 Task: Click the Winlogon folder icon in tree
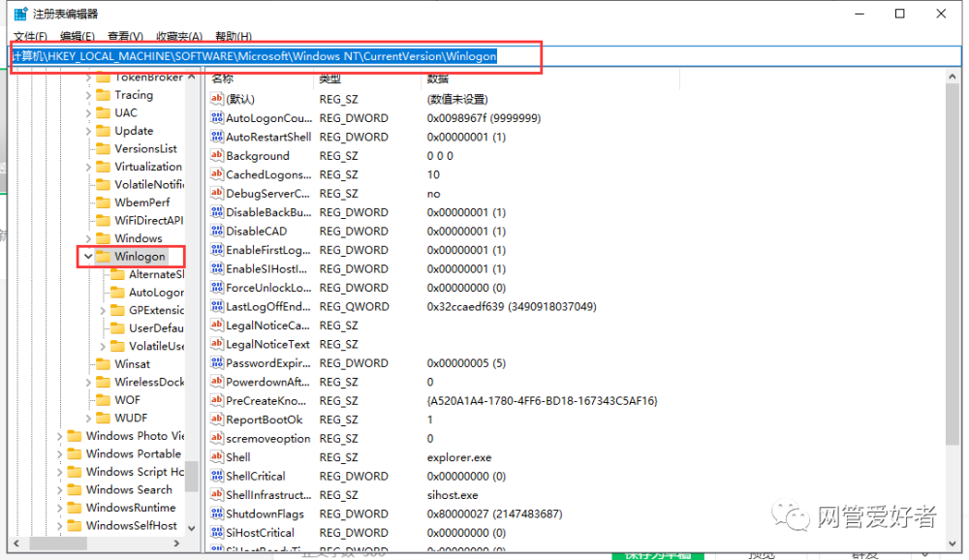coord(104,256)
